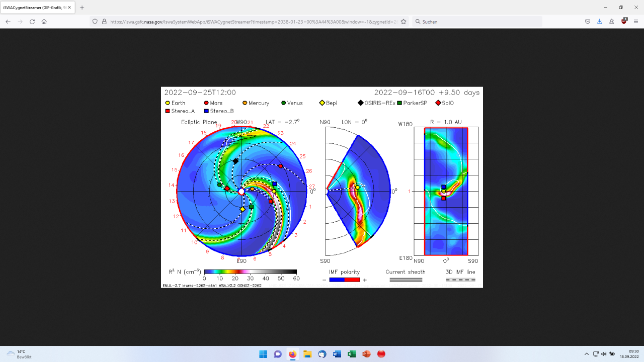
Task: Save page to Pocket
Action: 587,22
